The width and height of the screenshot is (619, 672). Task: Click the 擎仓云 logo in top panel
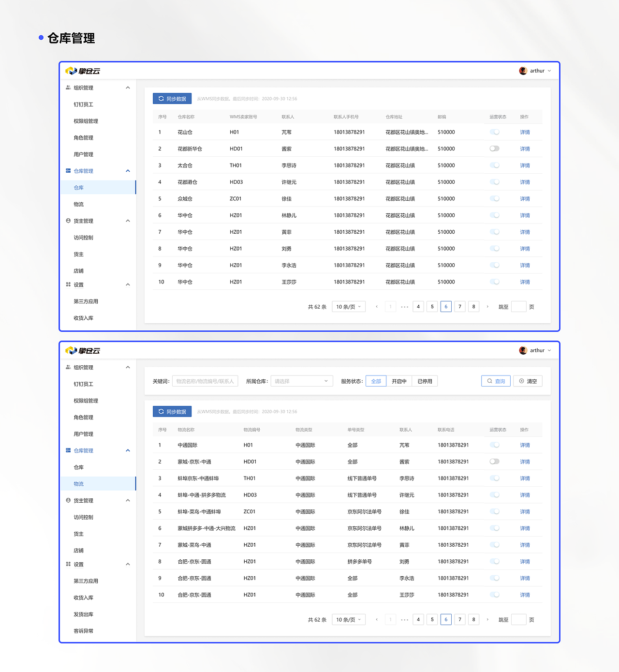pyautogui.click(x=83, y=71)
